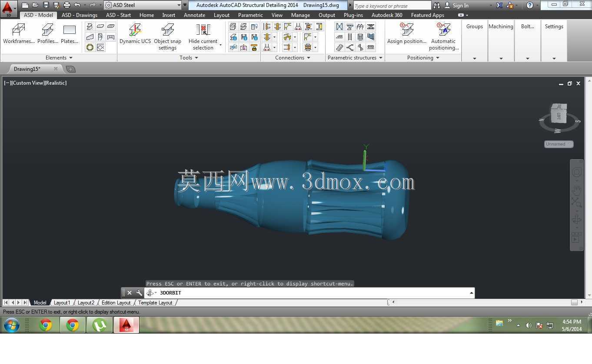Image resolution: width=592 pixels, height=364 pixels.
Task: Open Assign position tool
Action: pyautogui.click(x=407, y=33)
